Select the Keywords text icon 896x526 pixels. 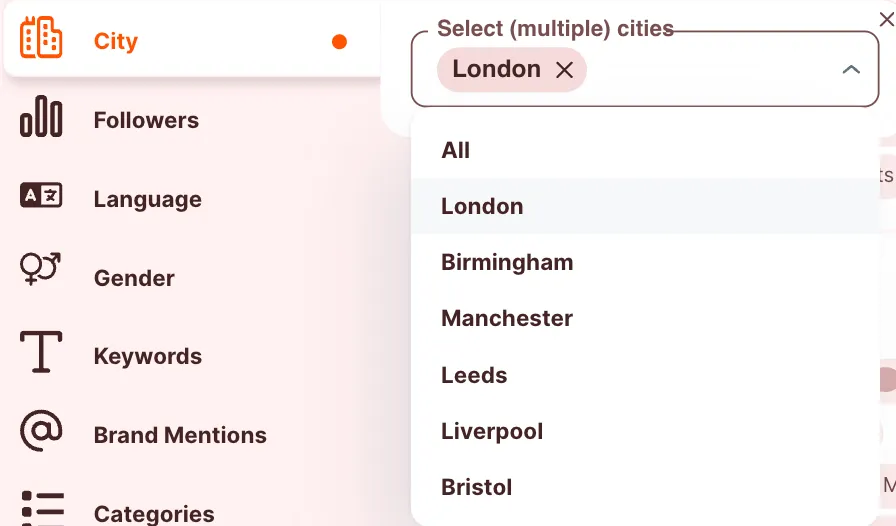coord(41,352)
